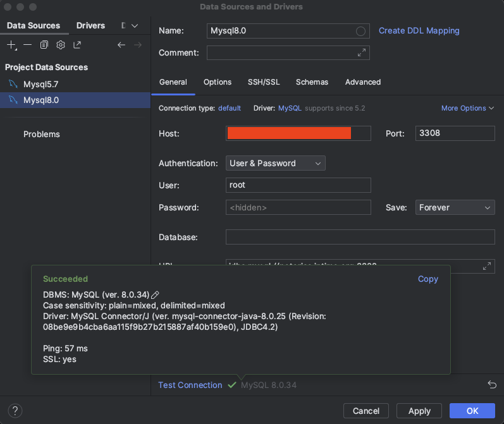
Task: Expand the Comment field with arrows icon
Action: (x=362, y=52)
